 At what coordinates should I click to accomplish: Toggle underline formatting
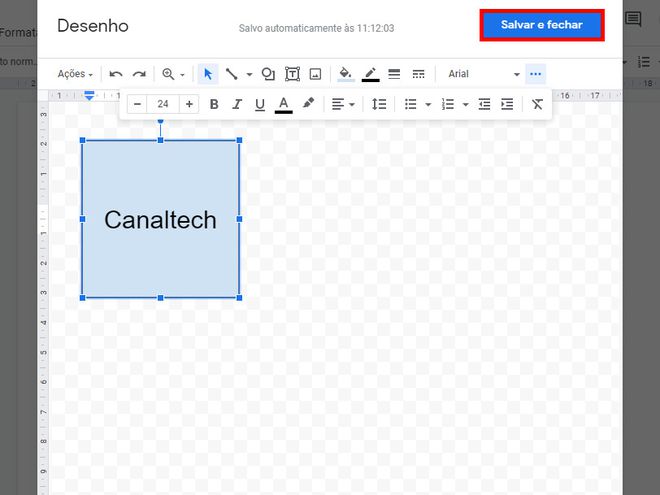[x=260, y=104]
